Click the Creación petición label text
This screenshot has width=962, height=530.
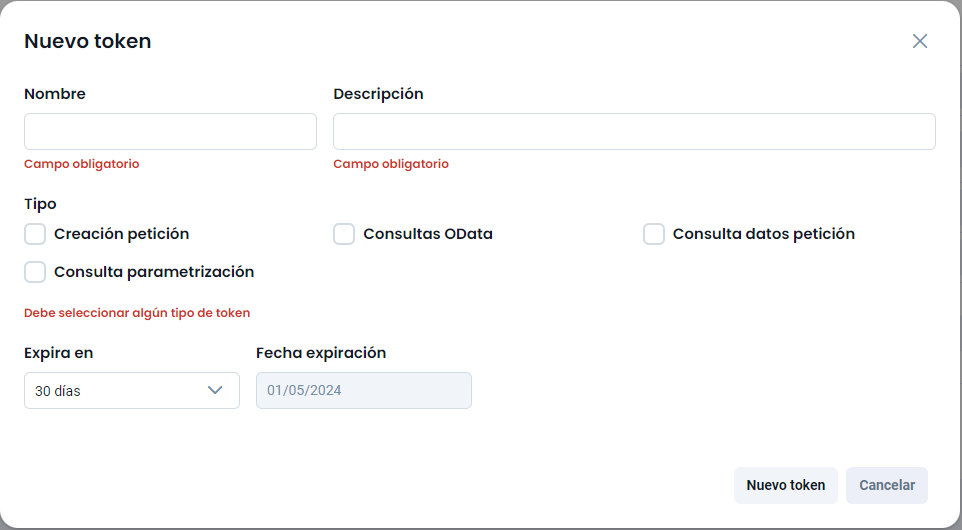(x=122, y=234)
